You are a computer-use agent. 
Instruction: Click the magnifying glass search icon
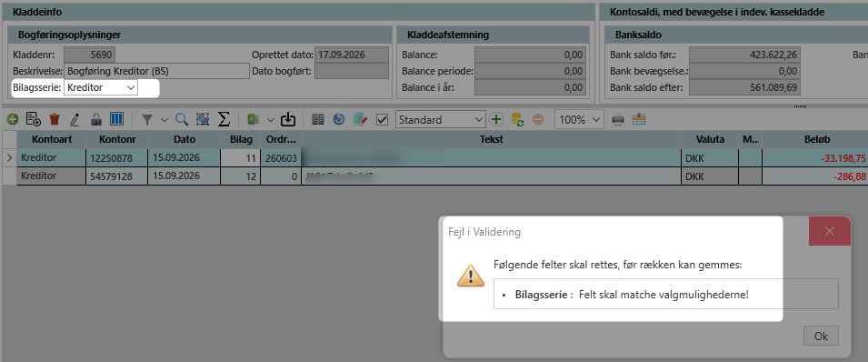[x=181, y=119]
